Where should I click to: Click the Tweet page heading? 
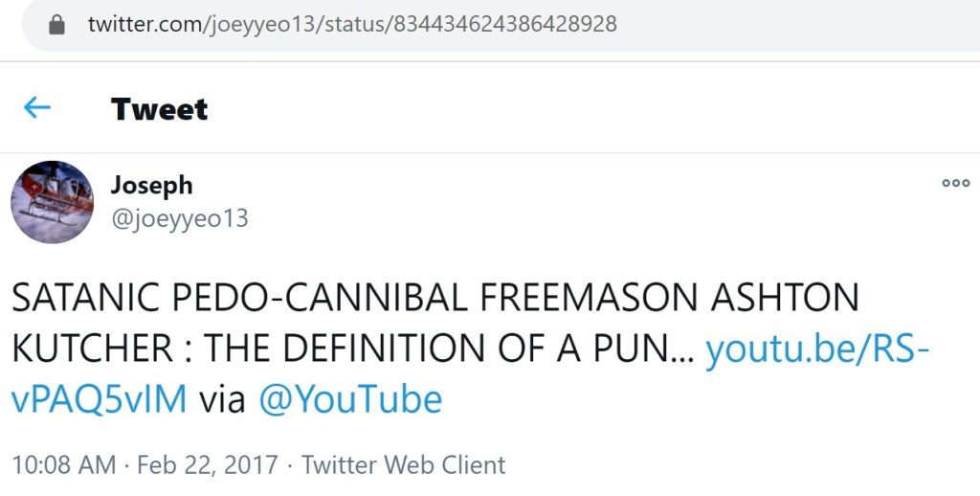(159, 108)
